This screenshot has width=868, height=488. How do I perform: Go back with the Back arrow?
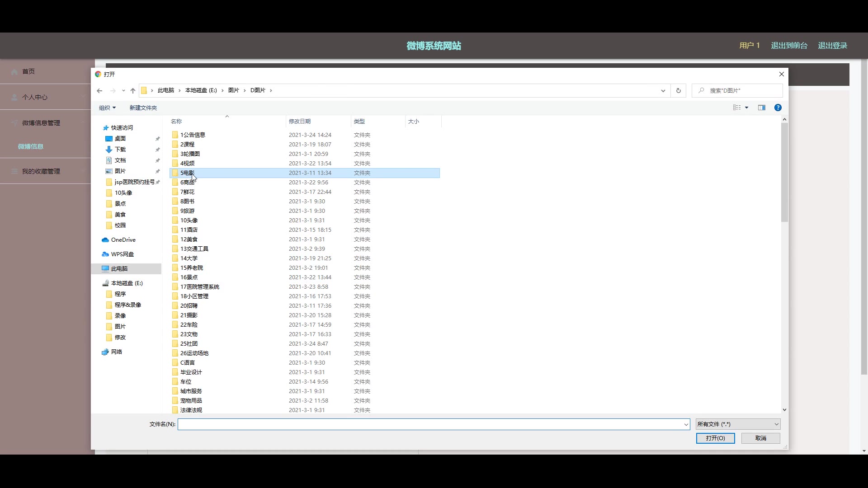point(99,90)
